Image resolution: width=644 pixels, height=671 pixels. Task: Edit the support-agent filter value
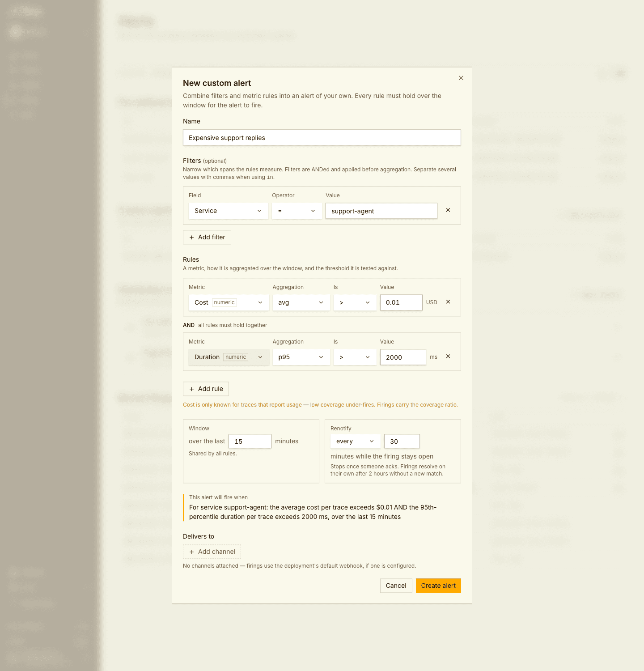point(381,211)
